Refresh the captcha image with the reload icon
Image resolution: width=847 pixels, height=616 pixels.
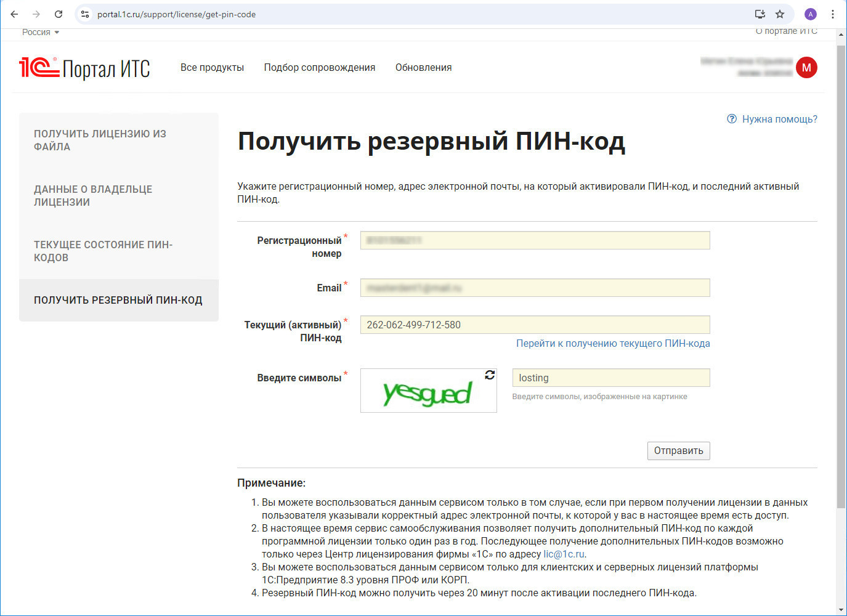490,375
